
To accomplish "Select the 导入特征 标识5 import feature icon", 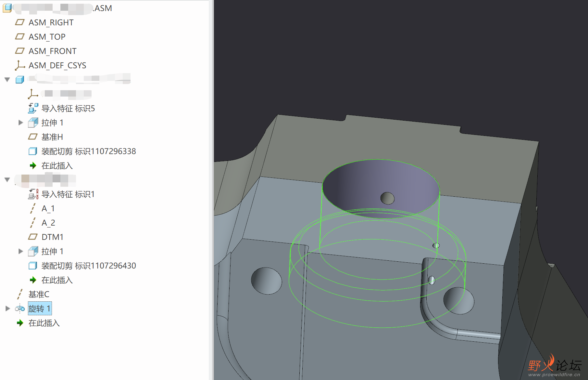I will tap(33, 108).
